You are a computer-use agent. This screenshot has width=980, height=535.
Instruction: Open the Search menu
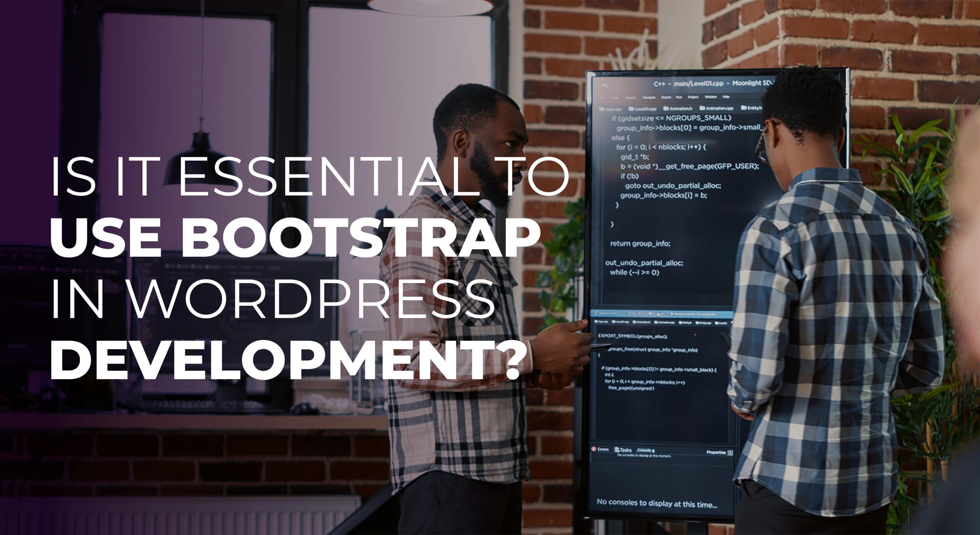coord(666,97)
